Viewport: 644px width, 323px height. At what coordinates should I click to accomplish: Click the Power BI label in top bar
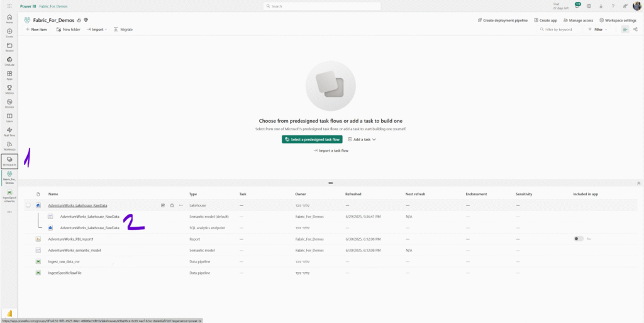pyautogui.click(x=27, y=6)
